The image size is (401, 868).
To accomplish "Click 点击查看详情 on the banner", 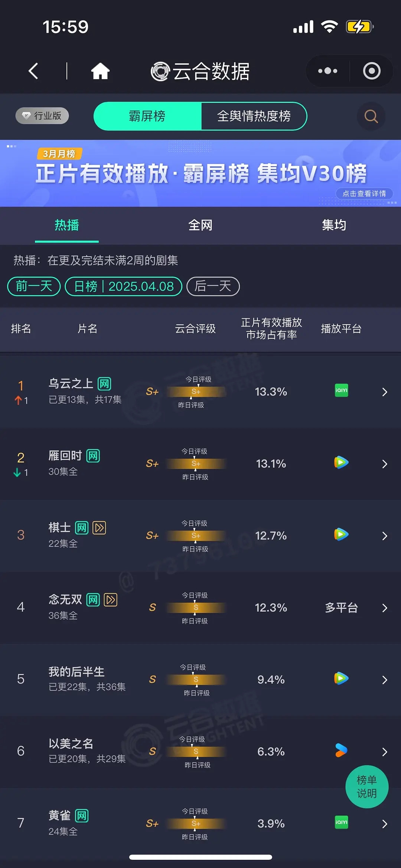I will pyautogui.click(x=364, y=194).
